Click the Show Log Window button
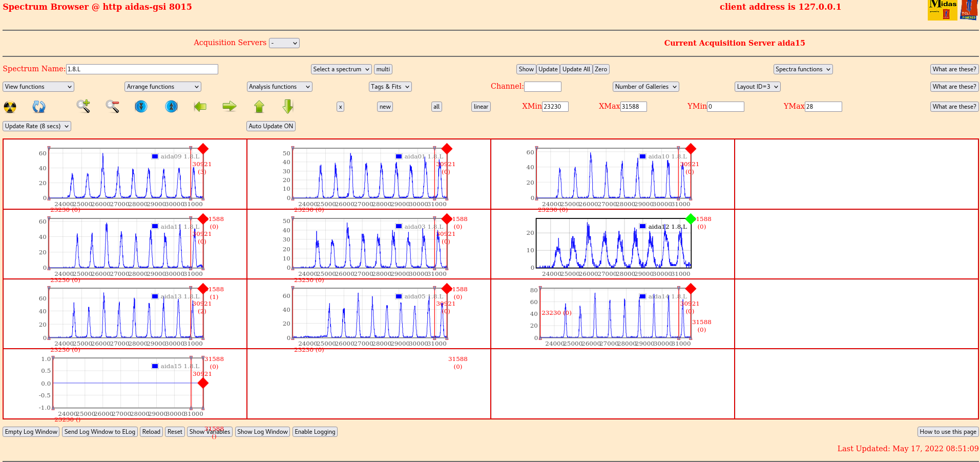This screenshot has height=462, width=980. pyautogui.click(x=262, y=432)
